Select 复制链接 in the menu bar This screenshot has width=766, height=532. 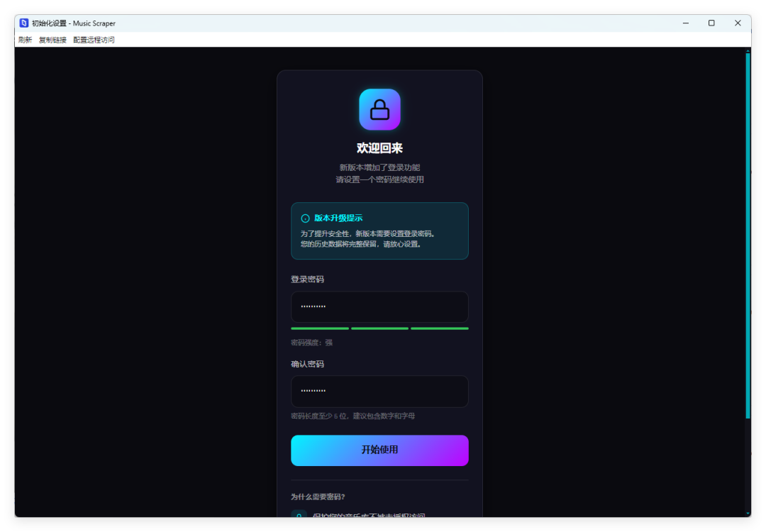coord(52,40)
